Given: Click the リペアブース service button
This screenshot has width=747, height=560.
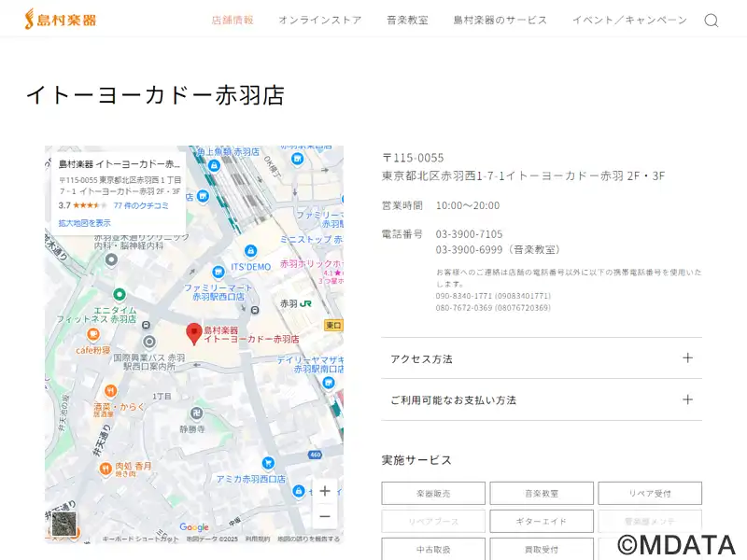Looking at the screenshot, I should click(433, 522).
